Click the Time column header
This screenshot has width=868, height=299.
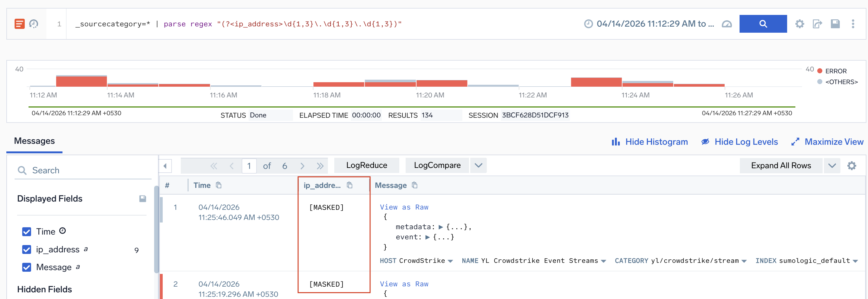tap(202, 185)
